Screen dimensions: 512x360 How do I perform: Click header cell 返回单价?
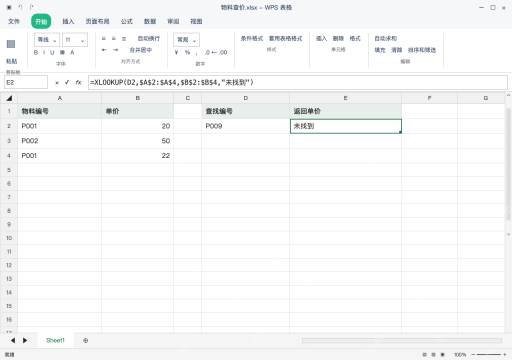tap(345, 111)
